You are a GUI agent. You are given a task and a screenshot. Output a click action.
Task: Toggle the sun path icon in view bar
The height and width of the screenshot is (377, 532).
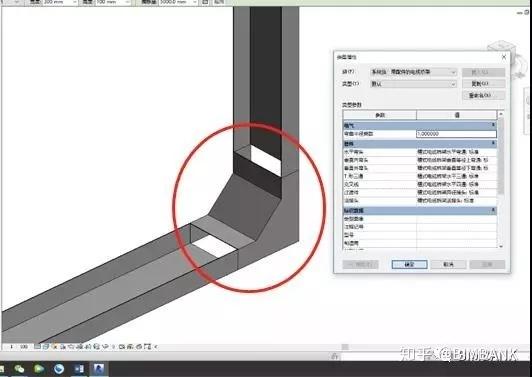click(55, 347)
